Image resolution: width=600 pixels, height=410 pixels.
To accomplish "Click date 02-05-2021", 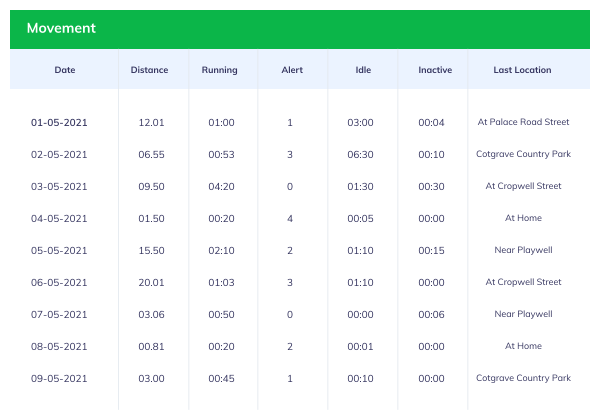I will click(59, 155).
